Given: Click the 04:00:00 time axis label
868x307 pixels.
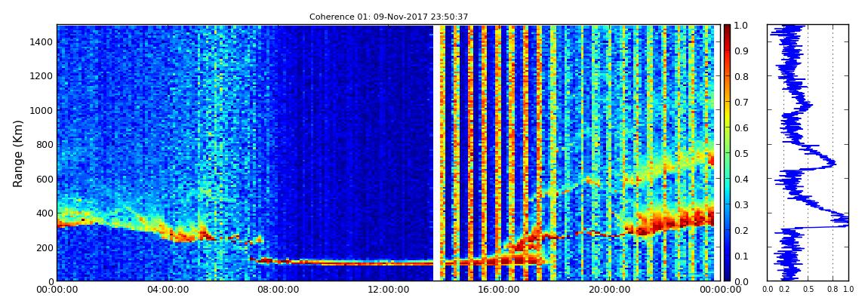Looking at the screenshot, I should pos(167,290).
